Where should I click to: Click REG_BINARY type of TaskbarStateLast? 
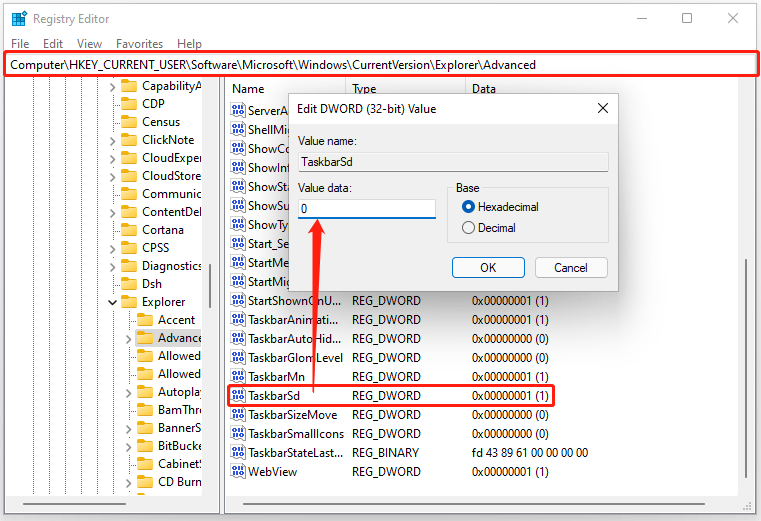385,453
